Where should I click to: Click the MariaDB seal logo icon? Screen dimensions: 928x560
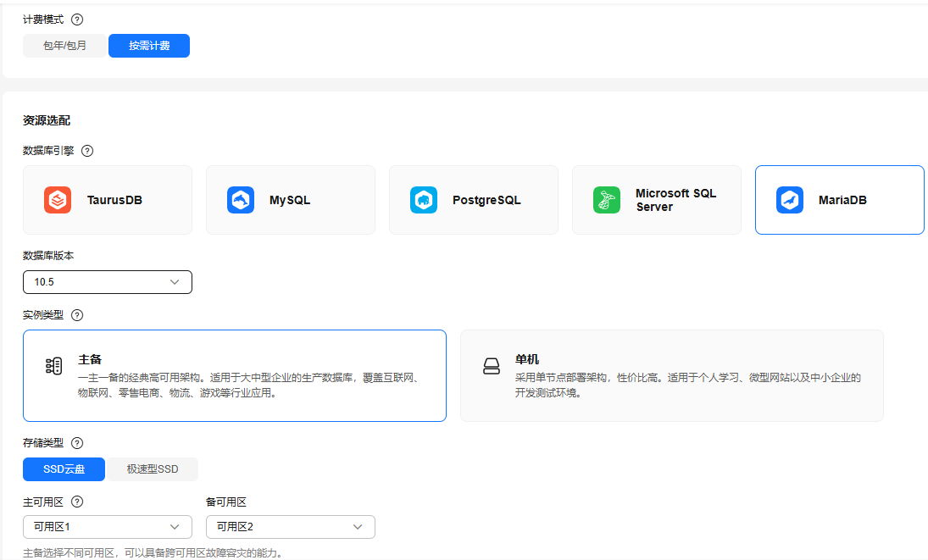click(x=790, y=200)
